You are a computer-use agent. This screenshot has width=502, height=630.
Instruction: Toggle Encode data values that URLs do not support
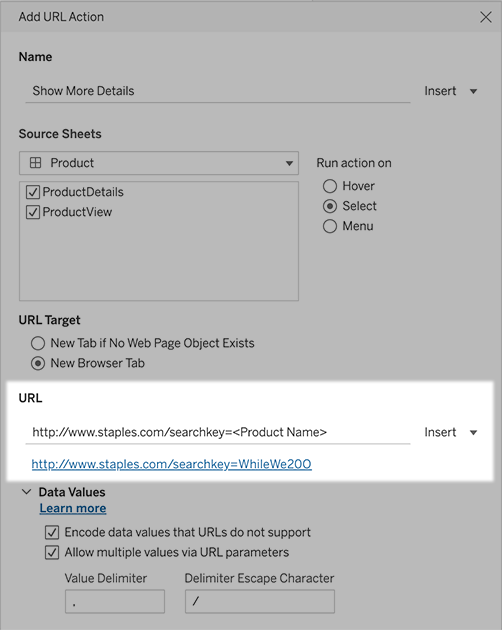(52, 532)
